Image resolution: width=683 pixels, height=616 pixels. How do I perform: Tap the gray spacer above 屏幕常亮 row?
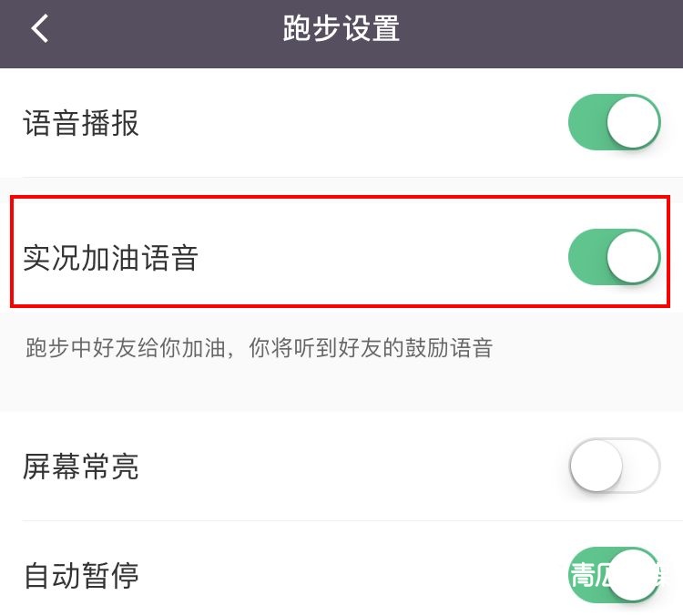point(341,394)
